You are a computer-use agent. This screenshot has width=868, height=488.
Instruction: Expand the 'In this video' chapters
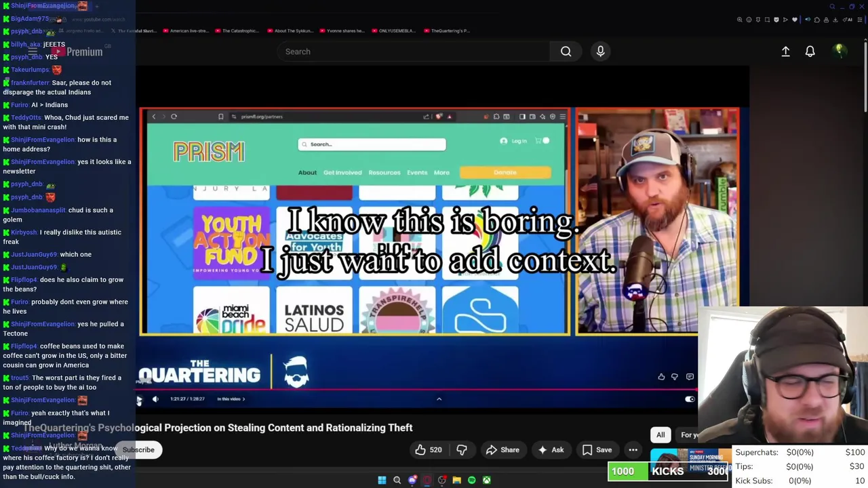pos(231,399)
